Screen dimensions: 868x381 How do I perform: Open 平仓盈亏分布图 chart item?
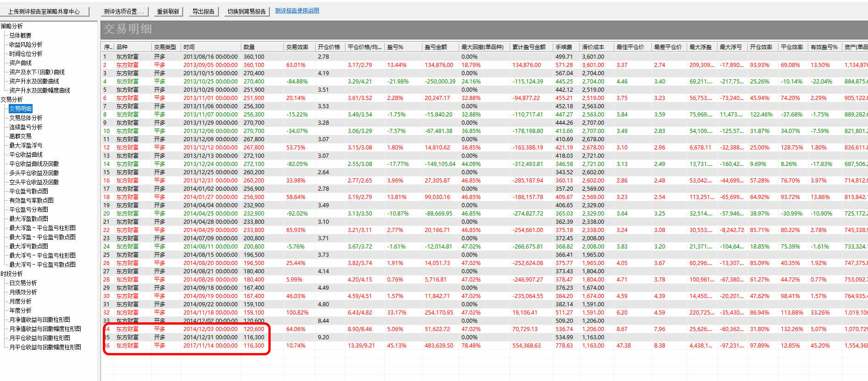(x=29, y=210)
